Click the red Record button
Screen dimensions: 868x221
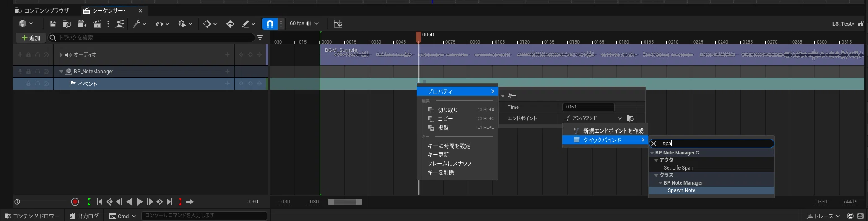click(x=75, y=202)
